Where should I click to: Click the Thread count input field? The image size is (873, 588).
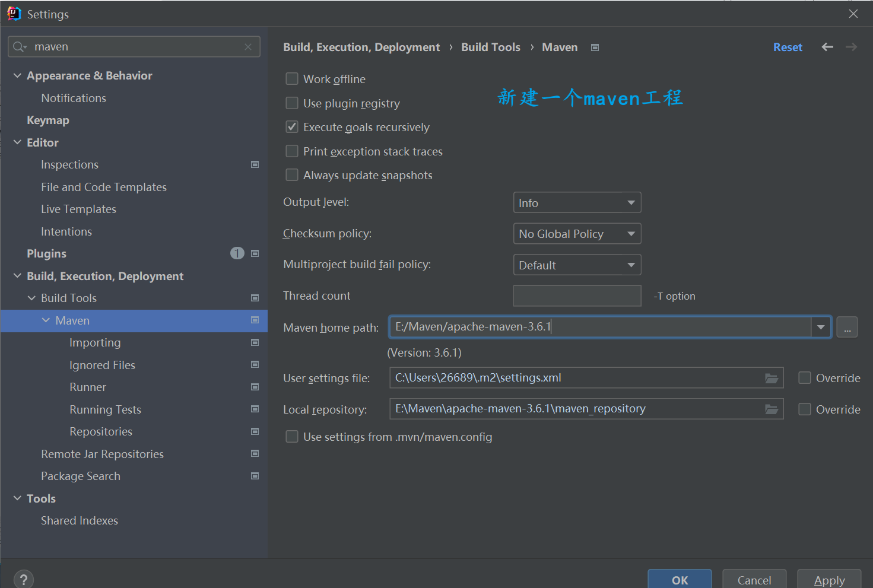click(x=577, y=295)
